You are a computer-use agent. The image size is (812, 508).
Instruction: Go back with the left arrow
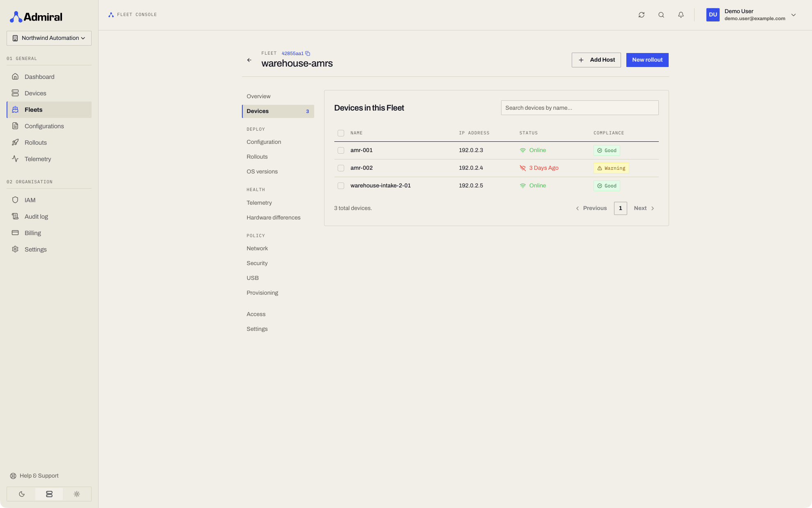[249, 60]
